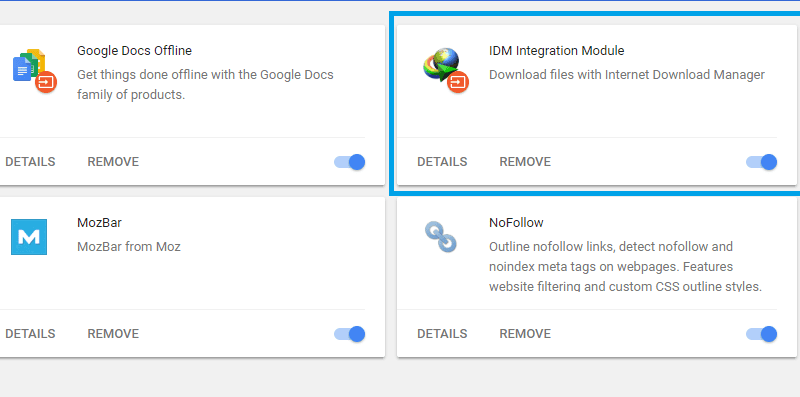Click the blue MozBar M icon
This screenshot has height=397, width=800.
pos(29,237)
